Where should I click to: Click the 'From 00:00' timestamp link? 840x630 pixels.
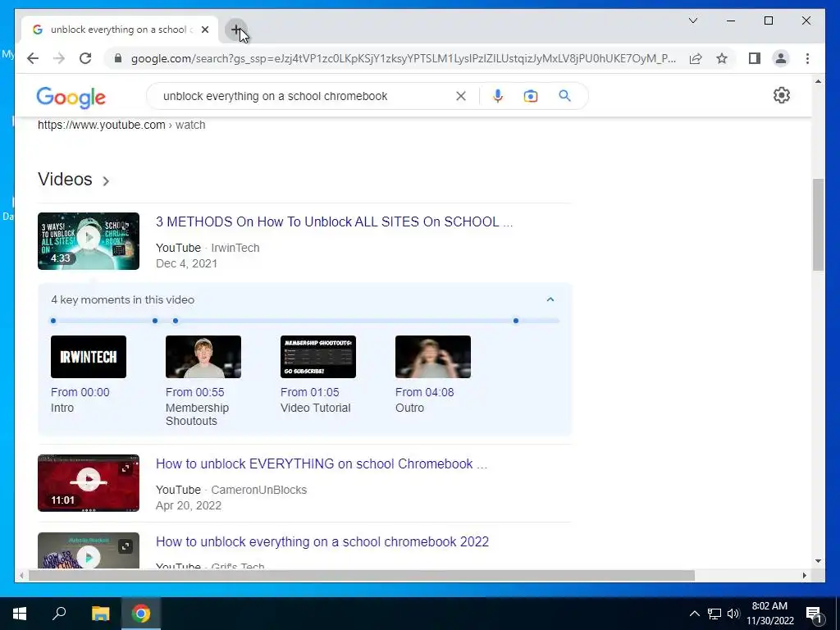80,392
